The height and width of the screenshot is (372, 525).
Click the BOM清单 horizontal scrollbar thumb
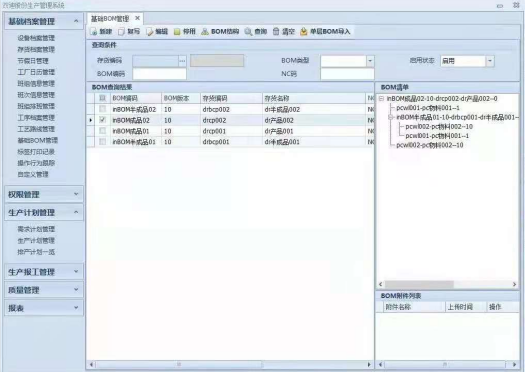(419, 284)
